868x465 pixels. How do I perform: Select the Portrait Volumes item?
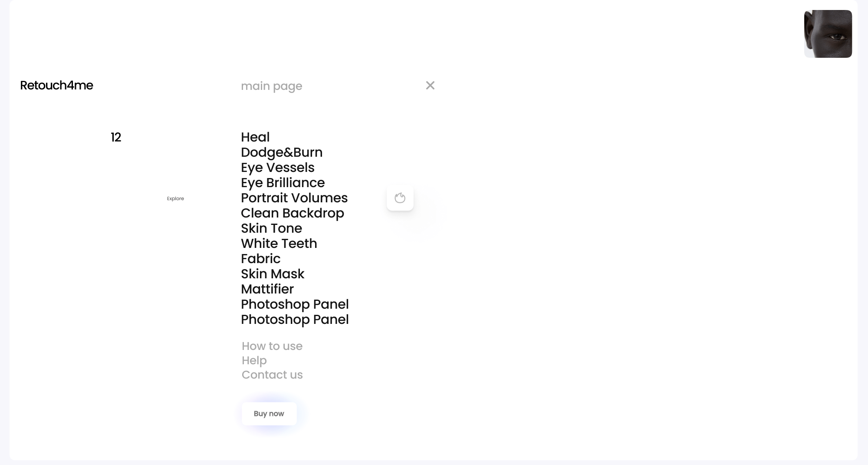point(294,198)
